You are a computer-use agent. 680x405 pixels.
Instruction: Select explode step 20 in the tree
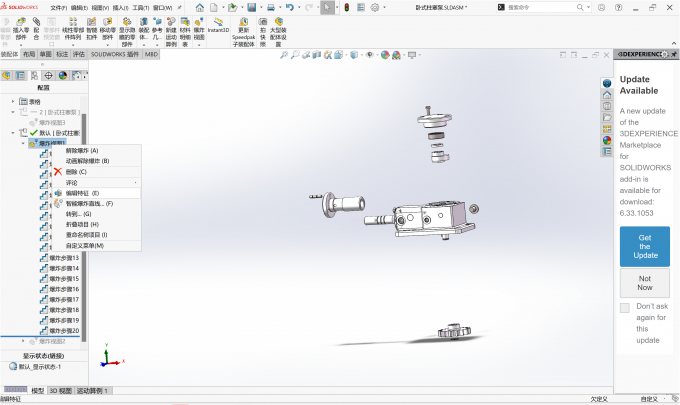coord(60,331)
